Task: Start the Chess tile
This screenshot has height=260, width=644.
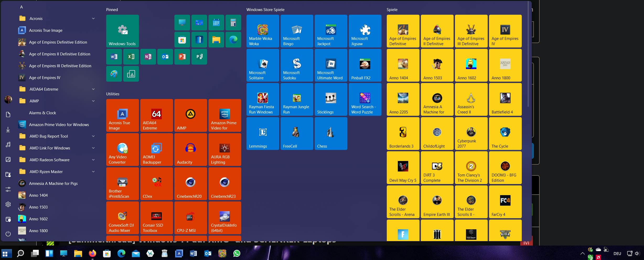Action: point(331,133)
